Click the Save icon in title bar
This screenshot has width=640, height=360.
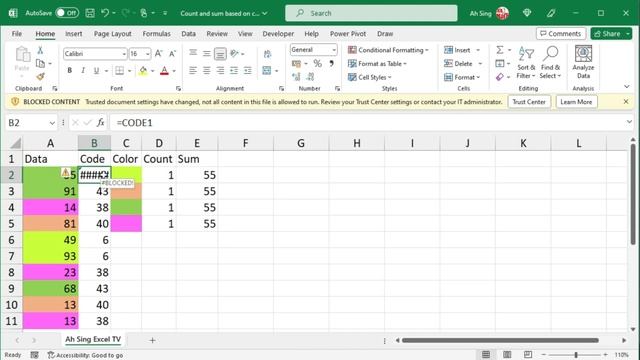90,13
